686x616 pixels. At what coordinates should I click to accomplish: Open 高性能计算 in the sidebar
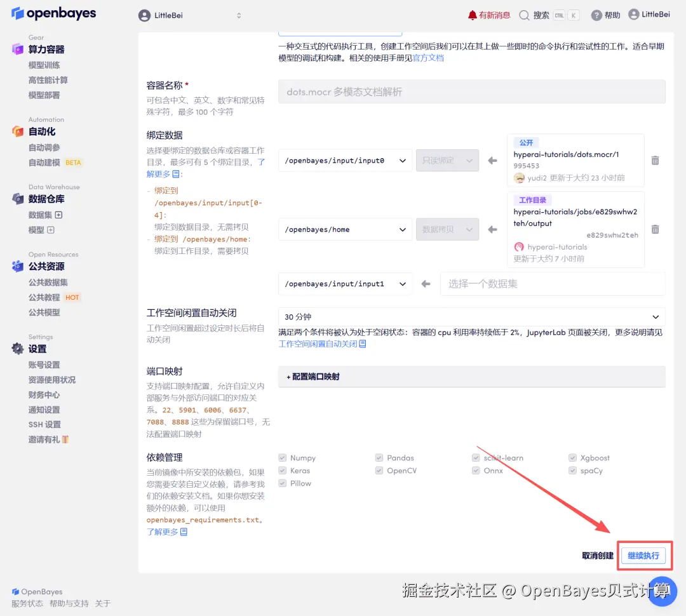48,80
